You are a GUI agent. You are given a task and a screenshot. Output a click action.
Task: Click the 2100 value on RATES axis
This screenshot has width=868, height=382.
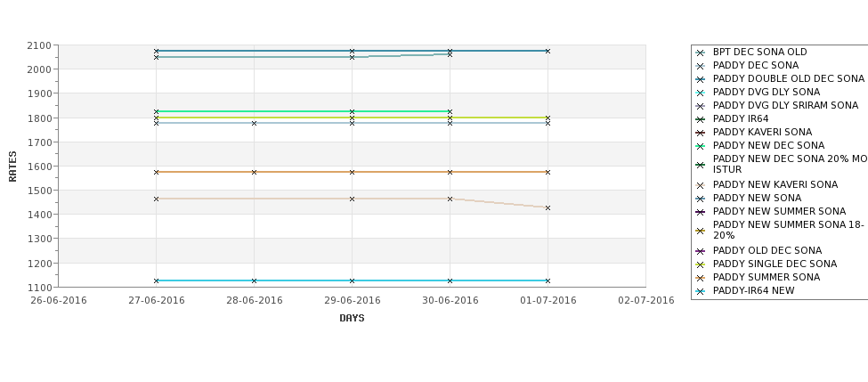[39, 45]
